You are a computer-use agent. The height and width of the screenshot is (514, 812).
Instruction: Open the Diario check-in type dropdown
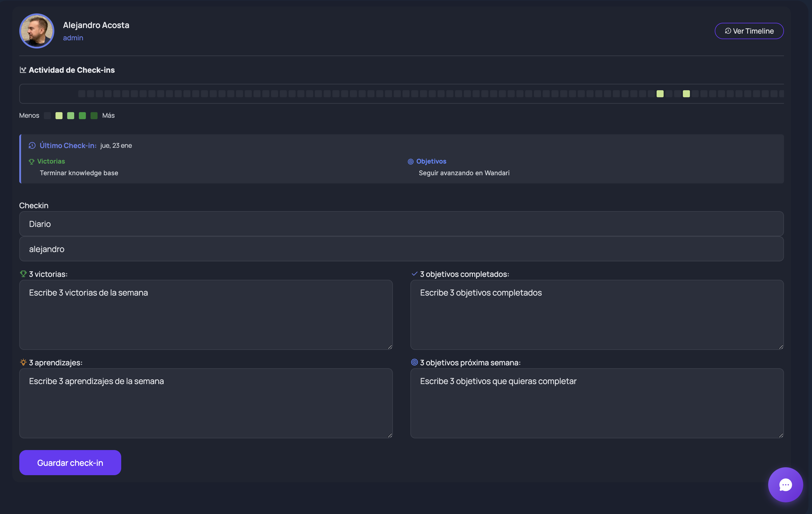pyautogui.click(x=401, y=224)
